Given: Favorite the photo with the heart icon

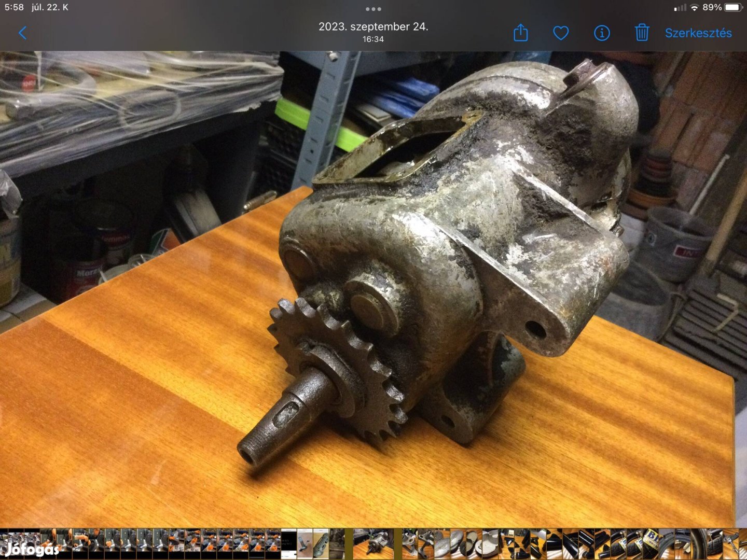Looking at the screenshot, I should [x=561, y=33].
